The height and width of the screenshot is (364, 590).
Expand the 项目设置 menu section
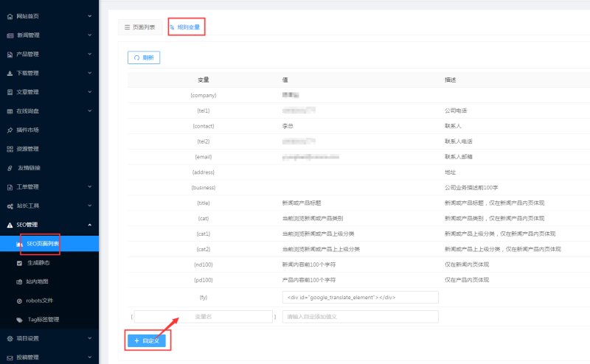tap(89, 338)
